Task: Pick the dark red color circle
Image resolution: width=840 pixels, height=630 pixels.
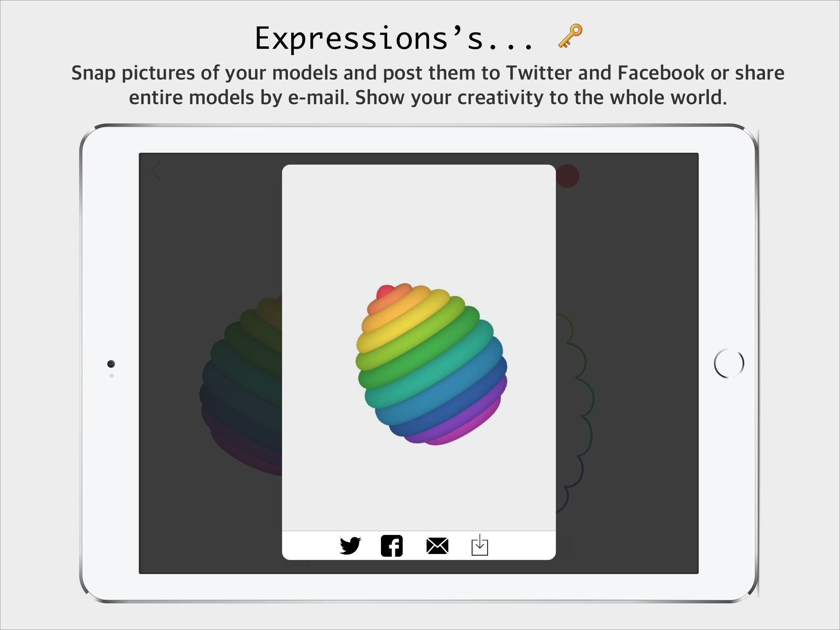Action: pyautogui.click(x=568, y=176)
